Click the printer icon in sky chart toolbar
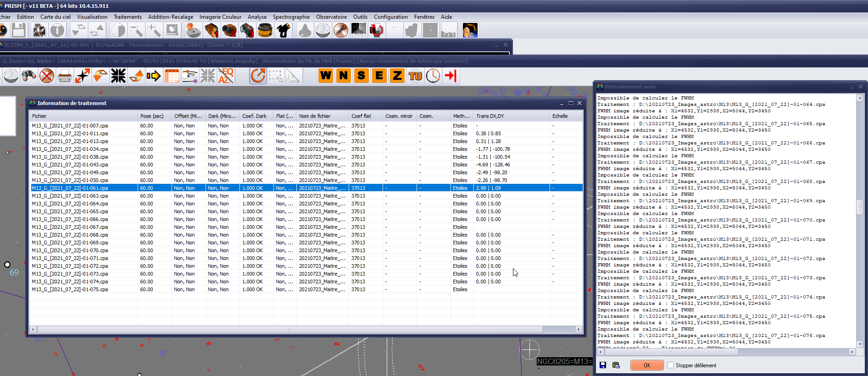 (65, 76)
